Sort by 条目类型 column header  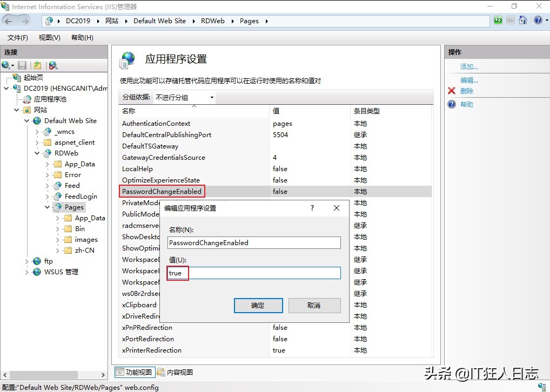[x=391, y=111]
